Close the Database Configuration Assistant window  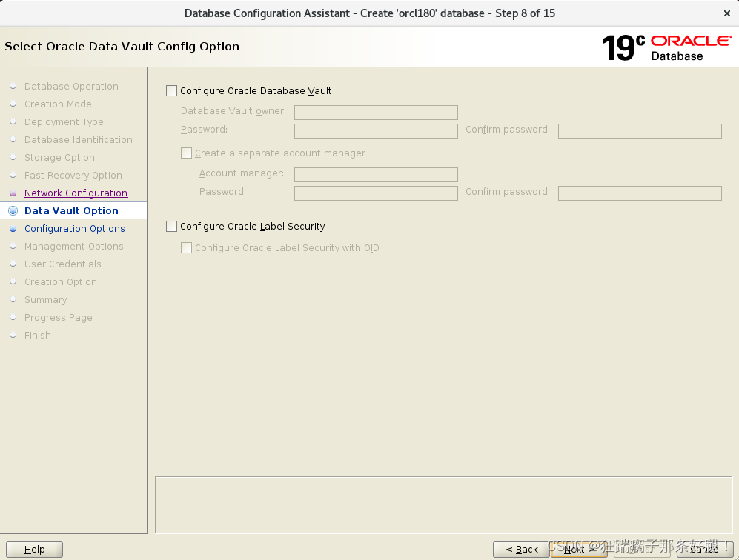click(x=726, y=13)
